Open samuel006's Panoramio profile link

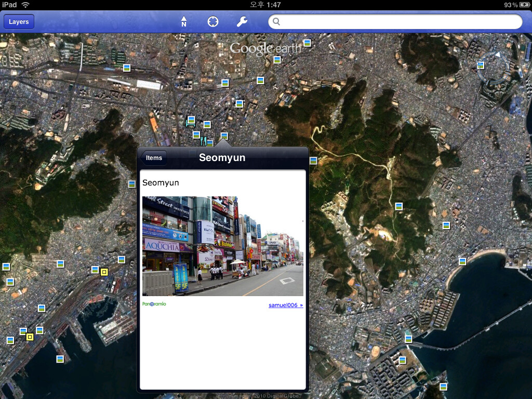pos(285,305)
